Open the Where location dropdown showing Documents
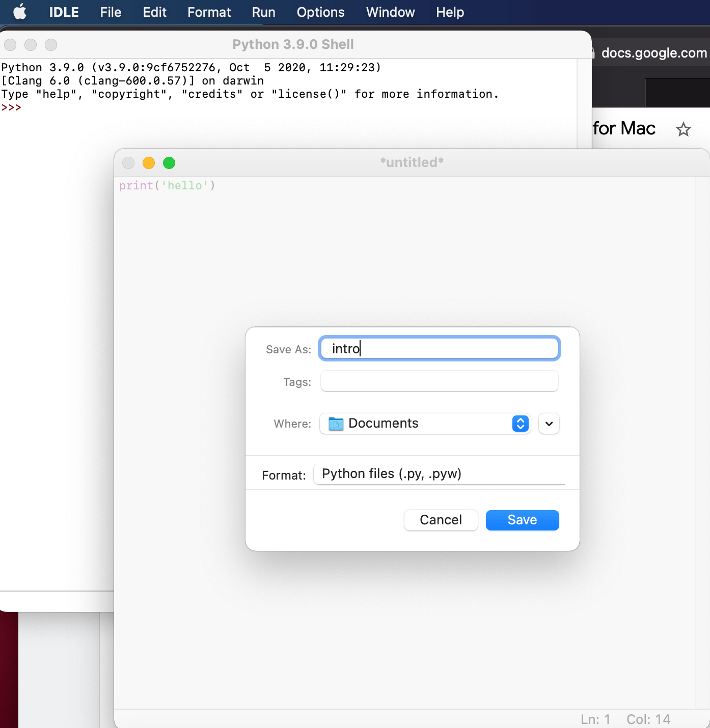Viewport: 710px width, 728px height. (x=425, y=424)
